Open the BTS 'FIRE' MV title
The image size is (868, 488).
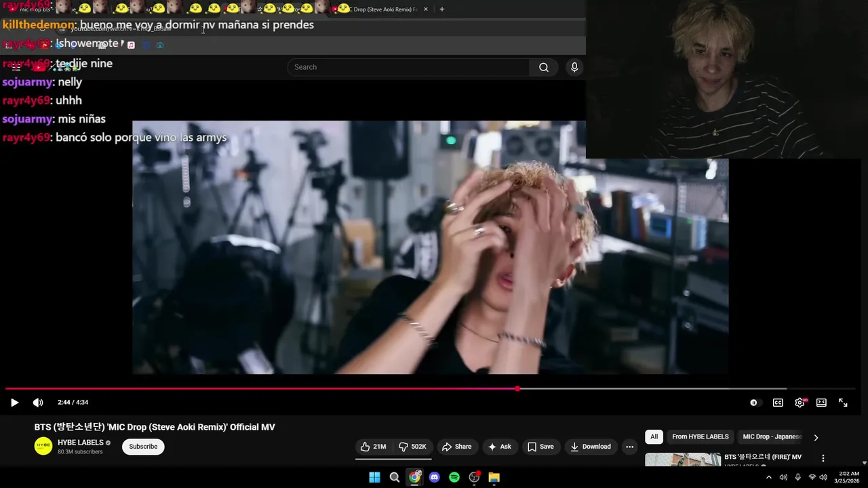pos(763,457)
